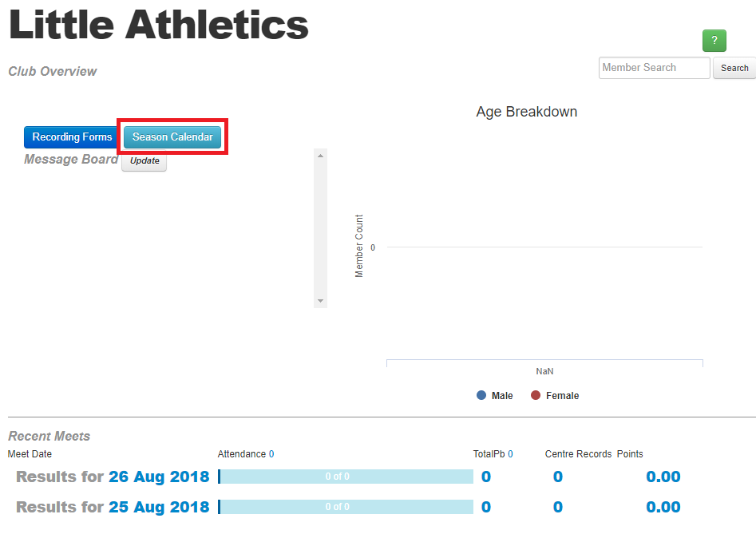The width and height of the screenshot is (756, 534).
Task: Open results for 26 Aug 2018
Action: tap(159, 477)
